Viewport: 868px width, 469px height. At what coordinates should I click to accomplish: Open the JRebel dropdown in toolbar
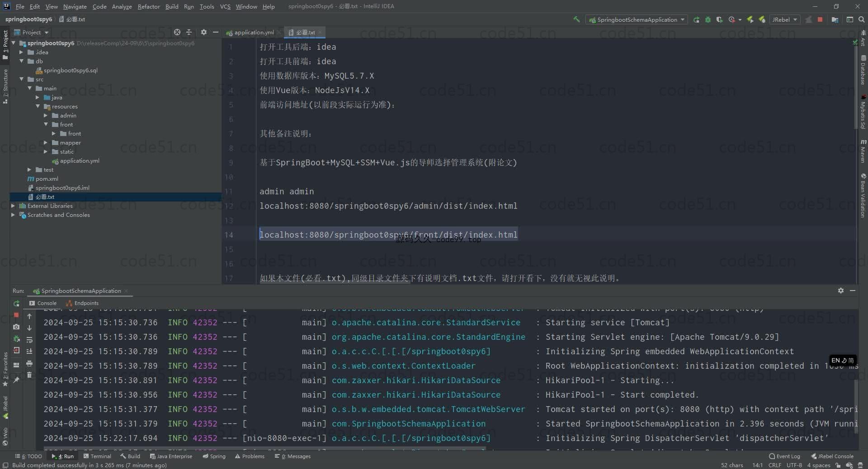(785, 19)
